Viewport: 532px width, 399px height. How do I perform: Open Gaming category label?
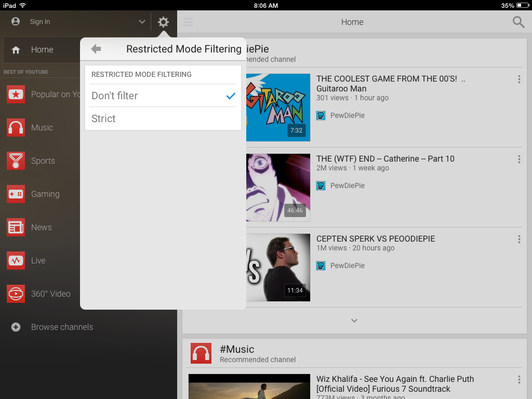46,194
